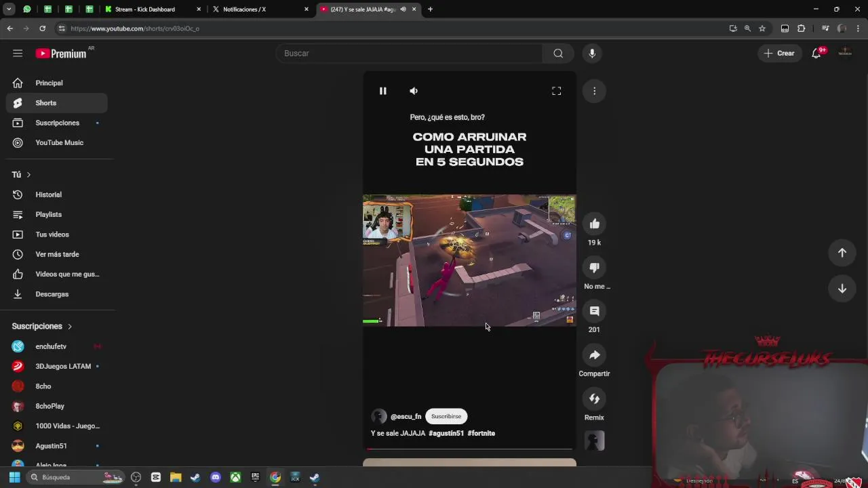Go to previous Short with up arrow

[x=842, y=253]
